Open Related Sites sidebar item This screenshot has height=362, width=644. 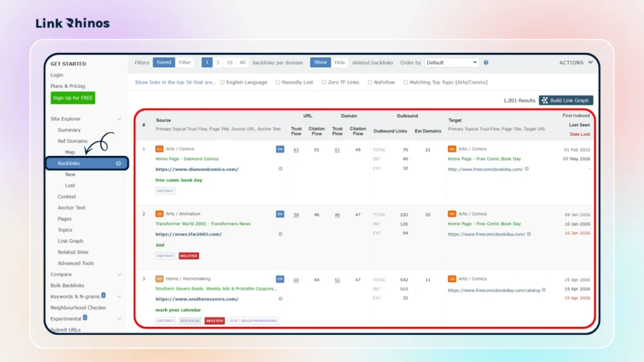73,252
